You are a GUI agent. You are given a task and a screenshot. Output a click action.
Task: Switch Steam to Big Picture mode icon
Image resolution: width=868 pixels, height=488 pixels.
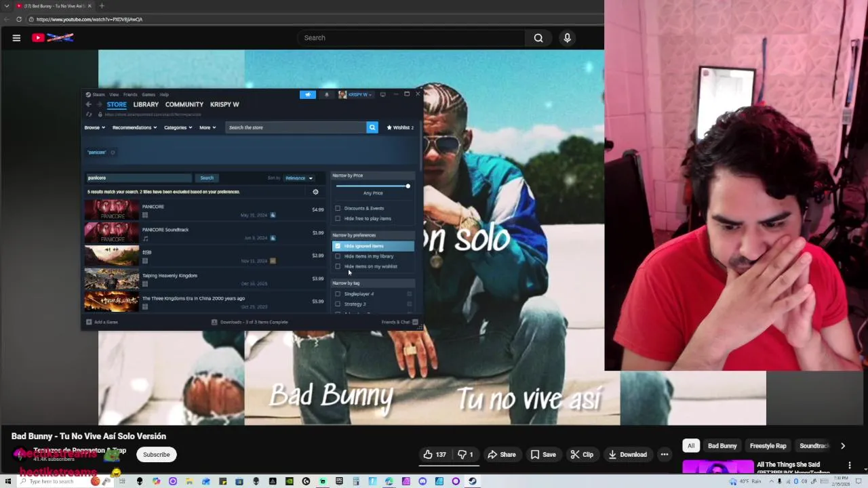click(x=382, y=94)
